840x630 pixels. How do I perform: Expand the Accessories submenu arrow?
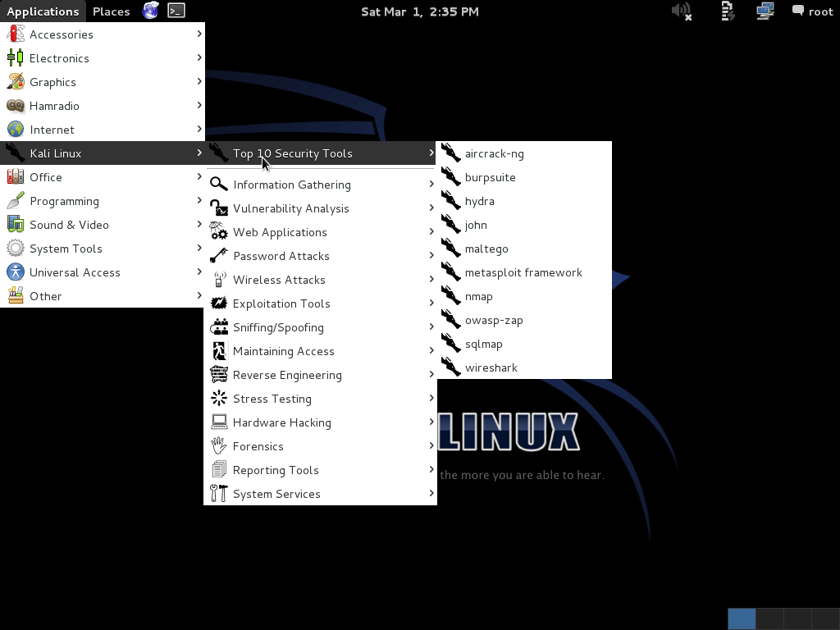point(199,34)
